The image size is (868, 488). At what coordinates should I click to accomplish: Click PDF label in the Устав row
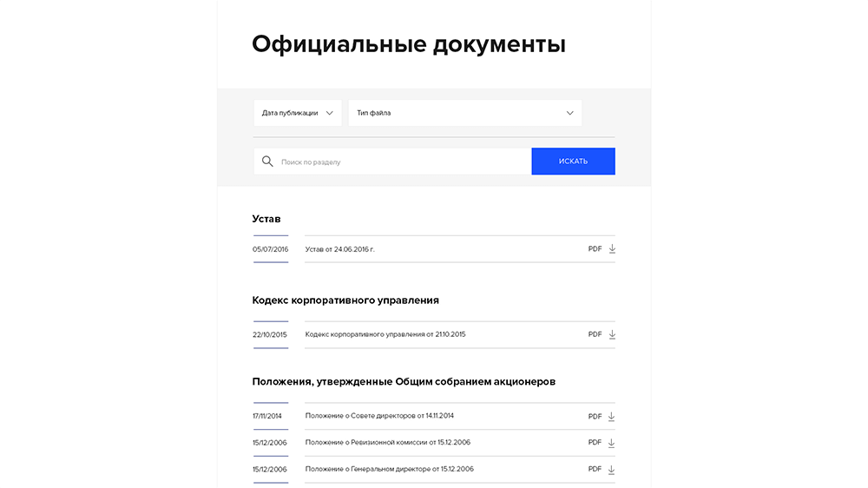[595, 248]
